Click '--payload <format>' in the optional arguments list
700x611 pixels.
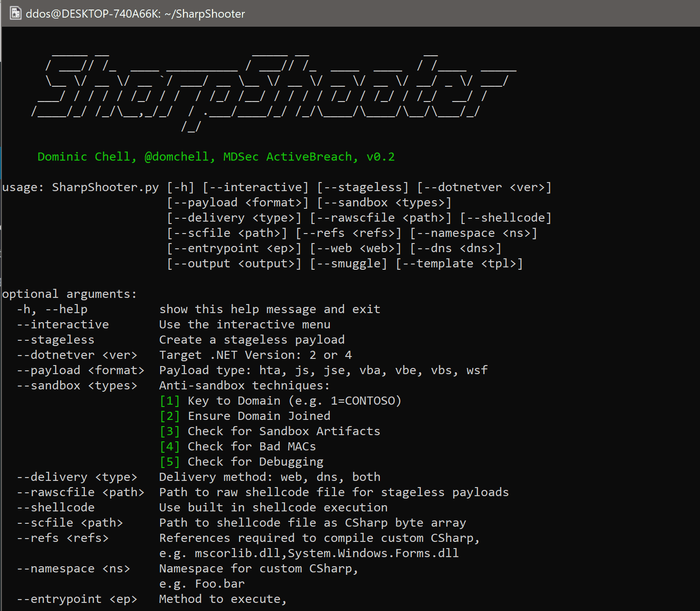(81, 370)
